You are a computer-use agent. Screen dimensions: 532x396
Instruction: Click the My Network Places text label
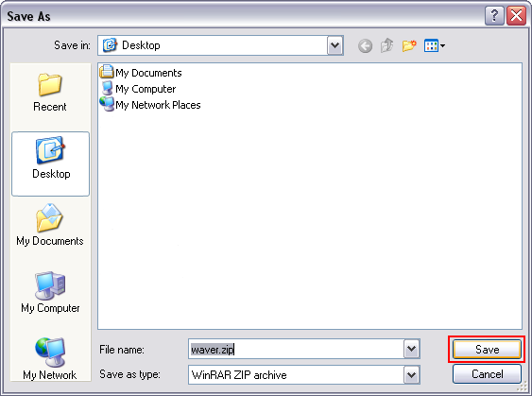point(158,105)
